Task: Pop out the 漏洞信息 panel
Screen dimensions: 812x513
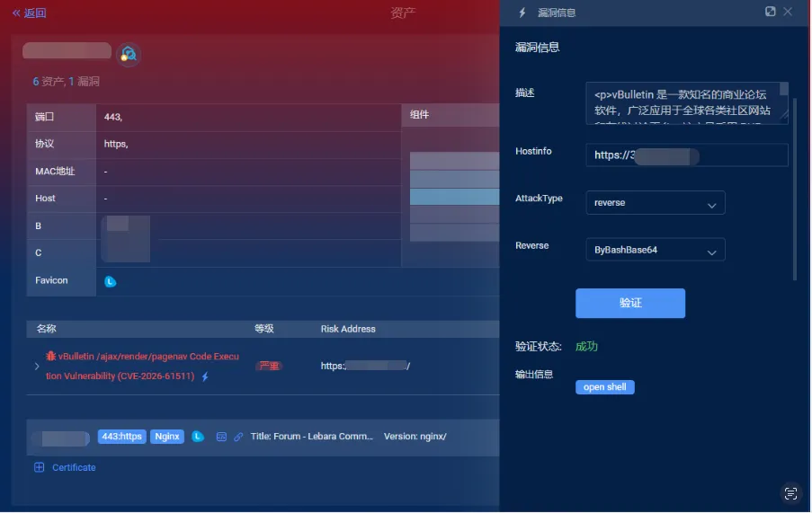Action: [x=770, y=12]
